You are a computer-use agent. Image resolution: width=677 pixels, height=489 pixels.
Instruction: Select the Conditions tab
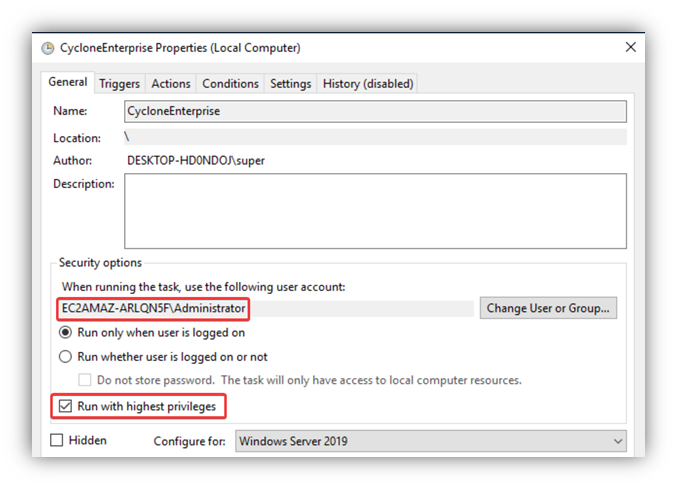[230, 84]
